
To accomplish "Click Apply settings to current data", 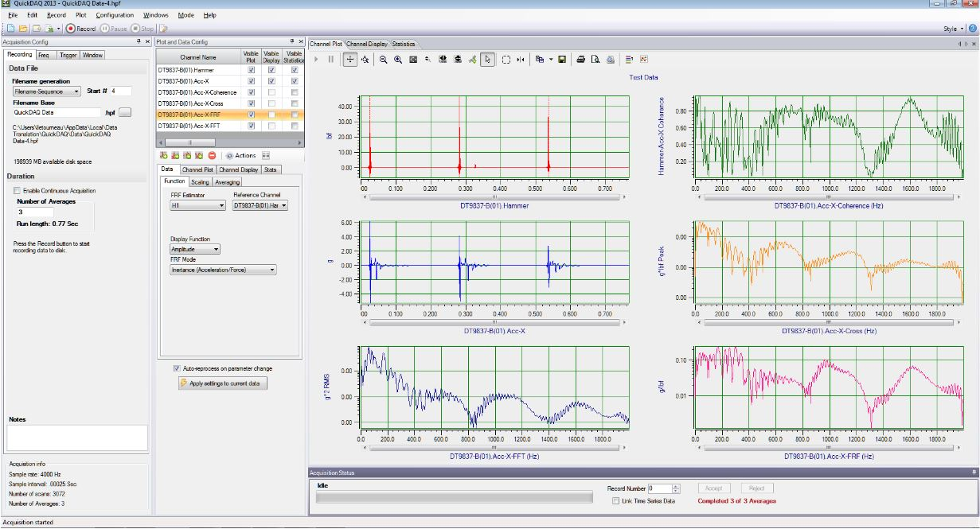I will pos(223,383).
